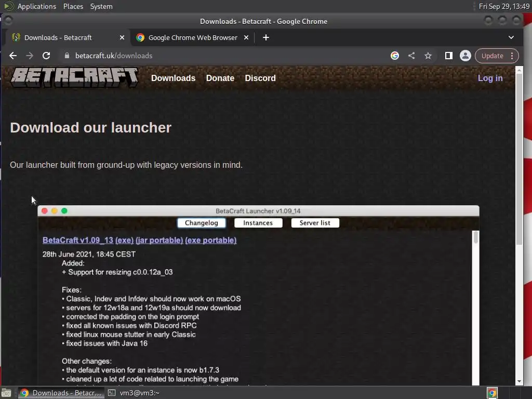Go back with the browser back arrow
Image resolution: width=532 pixels, height=399 pixels.
pos(13,56)
